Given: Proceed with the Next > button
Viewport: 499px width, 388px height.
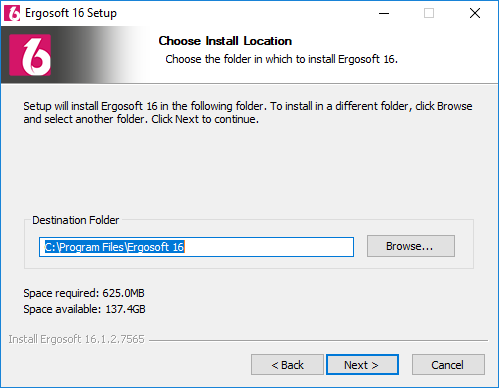Looking at the screenshot, I should click(x=362, y=364).
